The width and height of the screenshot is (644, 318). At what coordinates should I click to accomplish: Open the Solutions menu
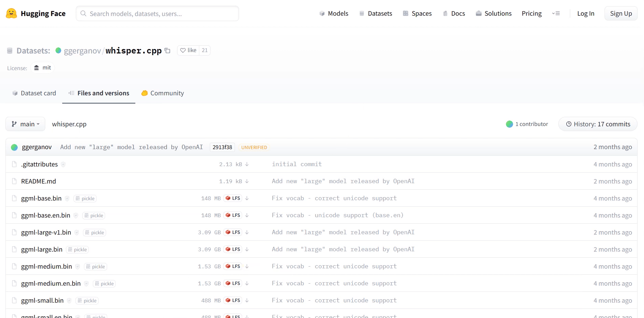[494, 13]
